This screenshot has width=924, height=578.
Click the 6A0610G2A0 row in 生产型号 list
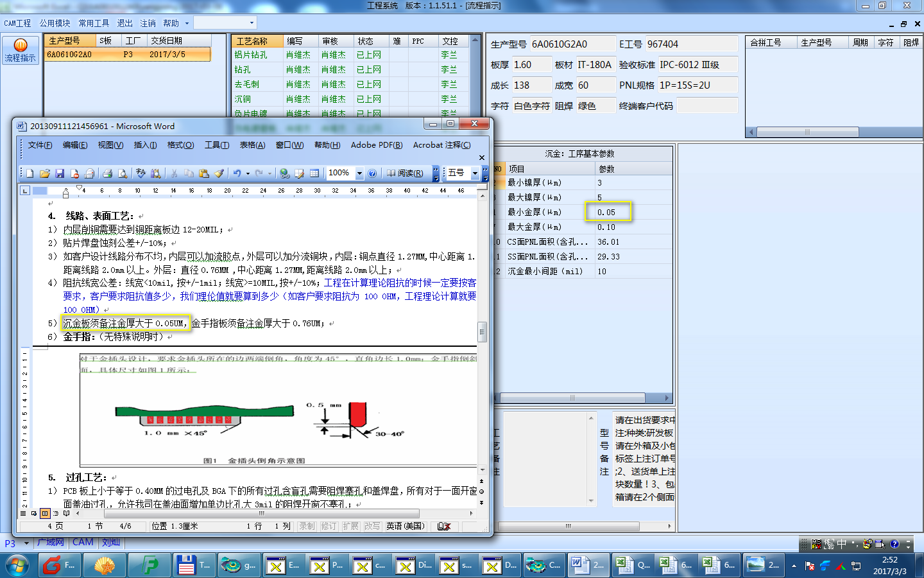pyautogui.click(x=127, y=55)
